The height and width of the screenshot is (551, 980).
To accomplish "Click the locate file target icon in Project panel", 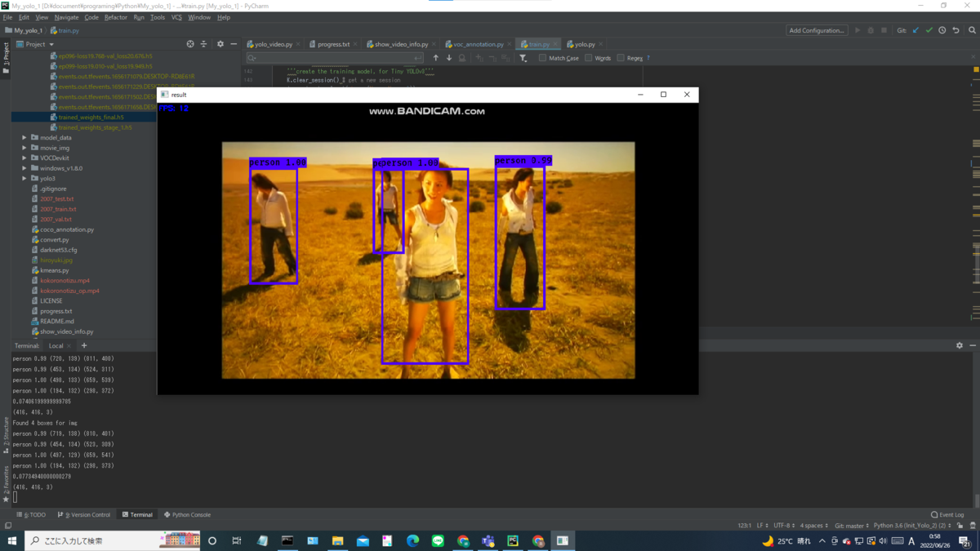I will [x=190, y=44].
